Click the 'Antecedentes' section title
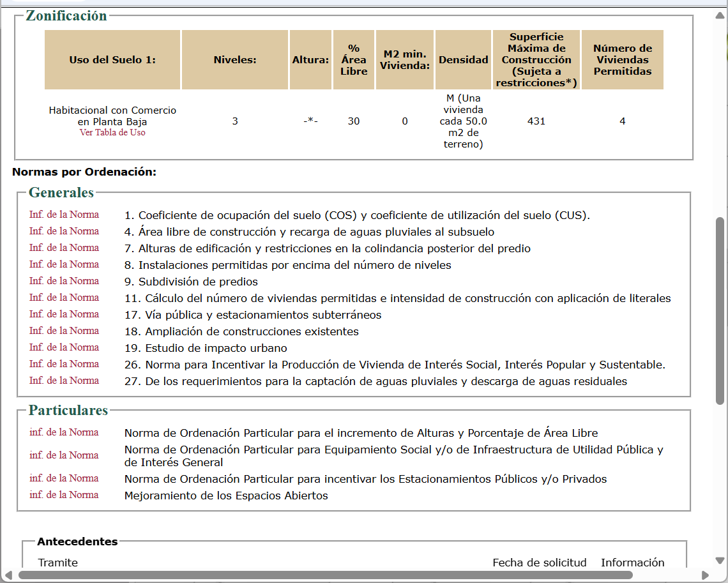This screenshot has width=728, height=583. [x=77, y=541]
